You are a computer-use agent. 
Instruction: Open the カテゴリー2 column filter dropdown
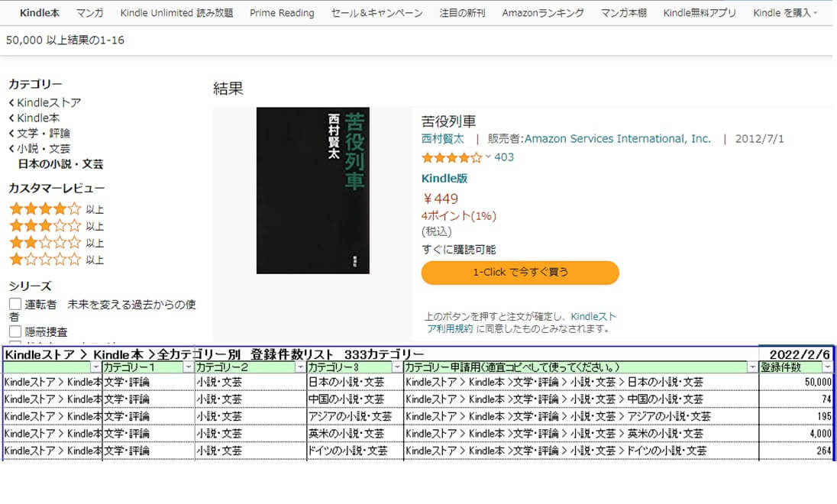pos(300,368)
